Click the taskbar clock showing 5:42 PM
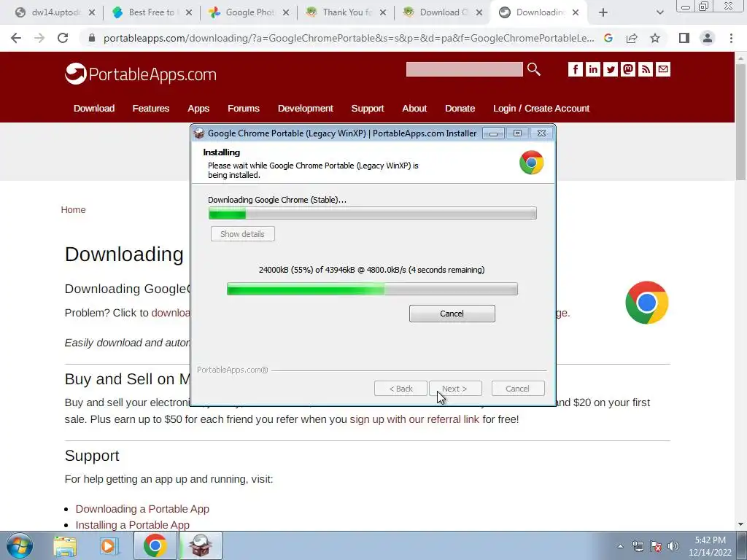The width and height of the screenshot is (747, 560). (710, 546)
